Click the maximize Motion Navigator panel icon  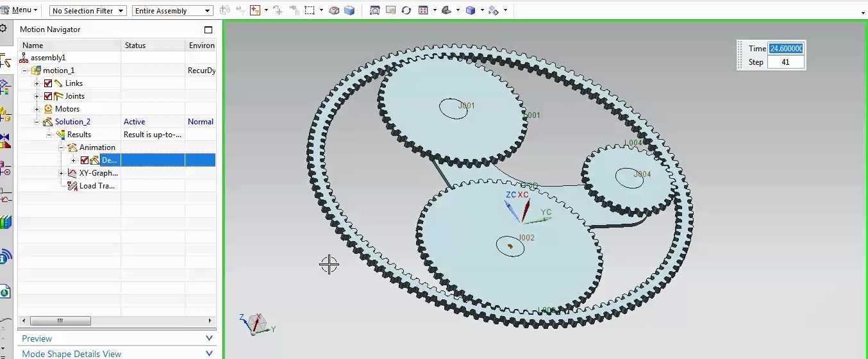(208, 29)
